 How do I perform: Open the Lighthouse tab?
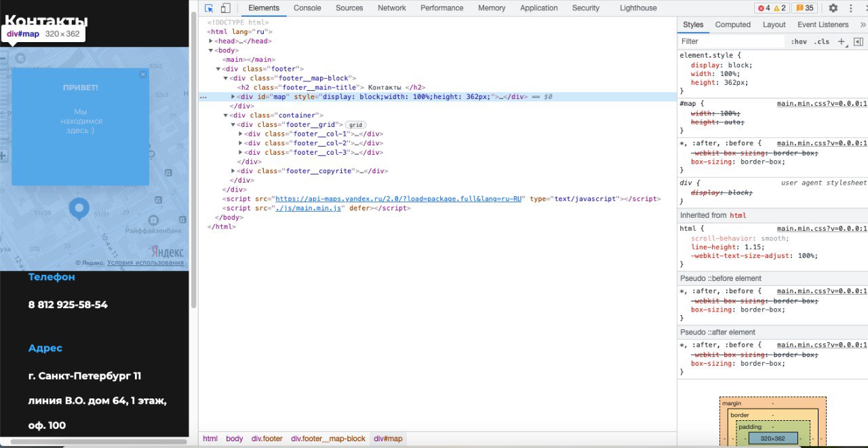pyautogui.click(x=638, y=8)
